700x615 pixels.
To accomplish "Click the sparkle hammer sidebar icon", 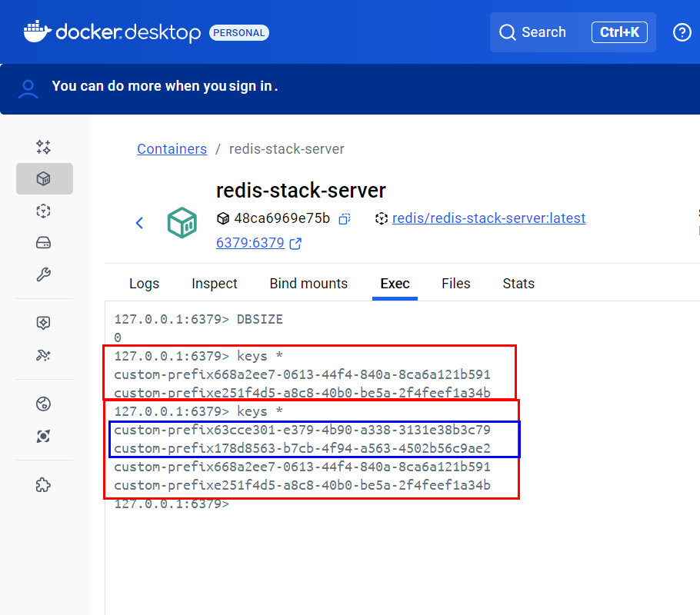I will 44,355.
